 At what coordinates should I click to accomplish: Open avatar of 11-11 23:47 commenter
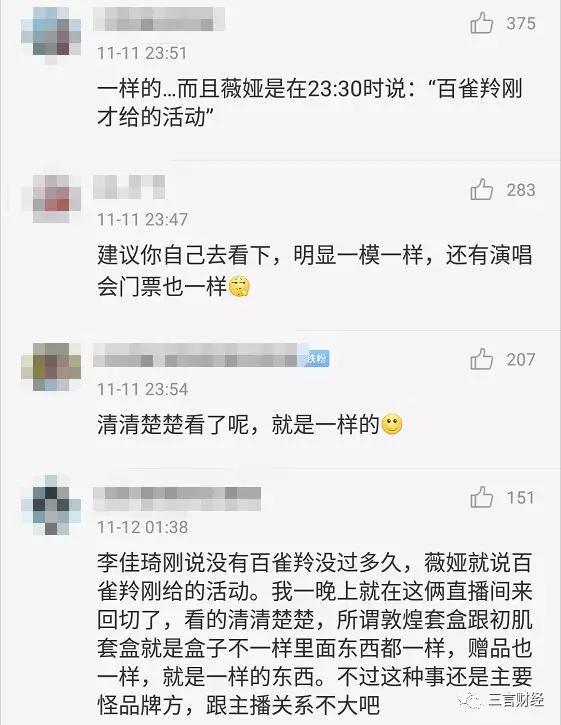[51, 199]
